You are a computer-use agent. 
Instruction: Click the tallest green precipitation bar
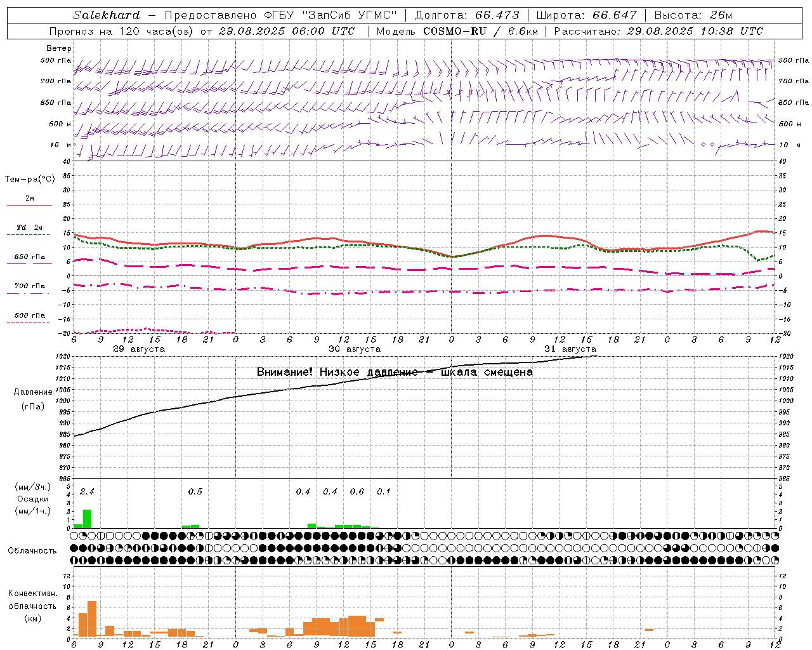88,519
